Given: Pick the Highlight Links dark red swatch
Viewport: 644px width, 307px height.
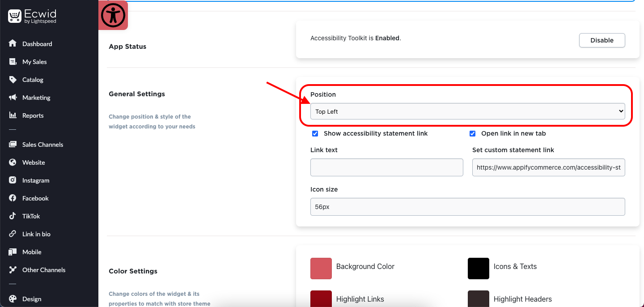Looking at the screenshot, I should click(x=321, y=298).
